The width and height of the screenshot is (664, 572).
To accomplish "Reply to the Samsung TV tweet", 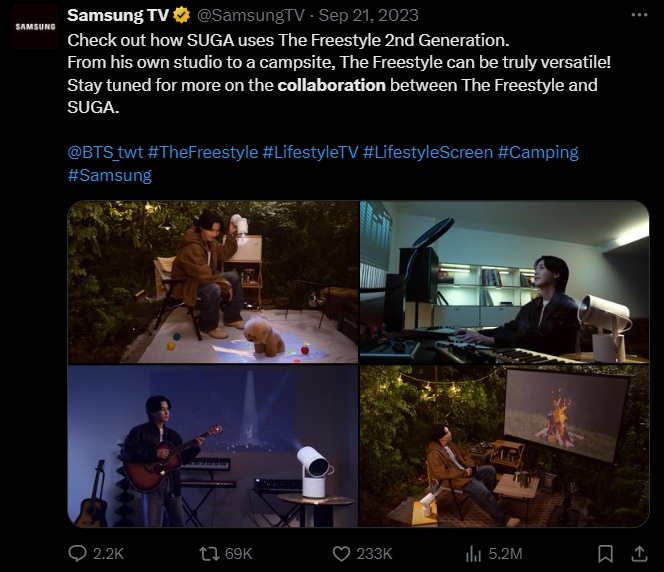I will (77, 552).
